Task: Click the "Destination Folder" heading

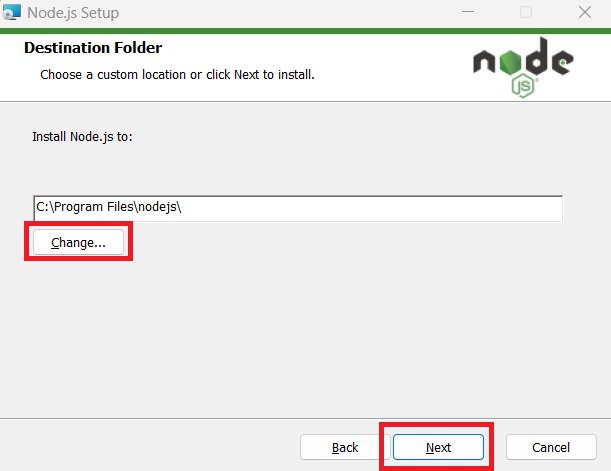Action: [93, 48]
